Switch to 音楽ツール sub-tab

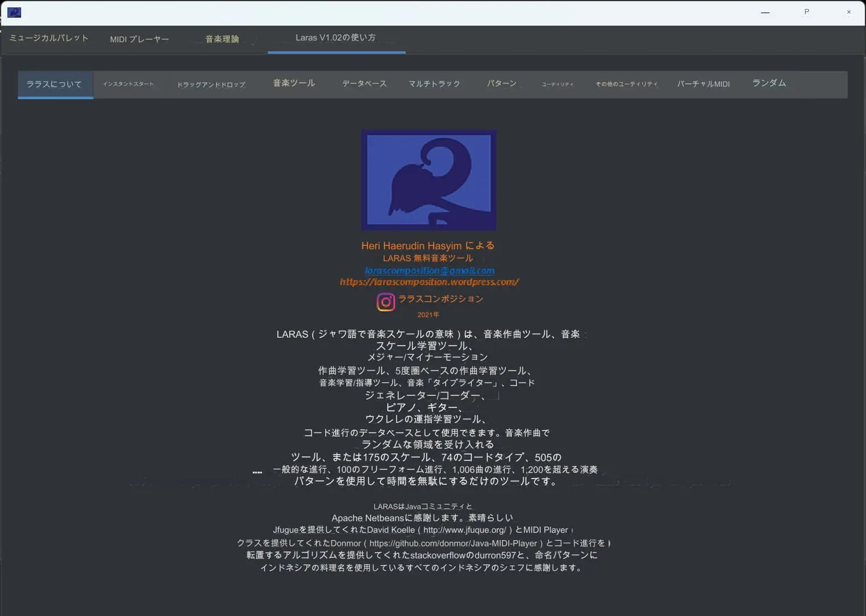click(294, 83)
